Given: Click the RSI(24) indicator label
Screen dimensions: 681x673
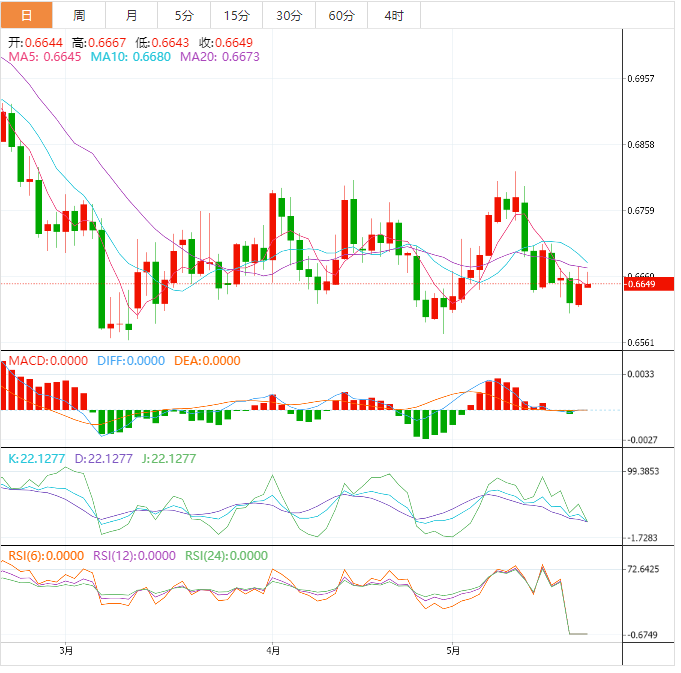Looking at the screenshot, I should point(225,556).
